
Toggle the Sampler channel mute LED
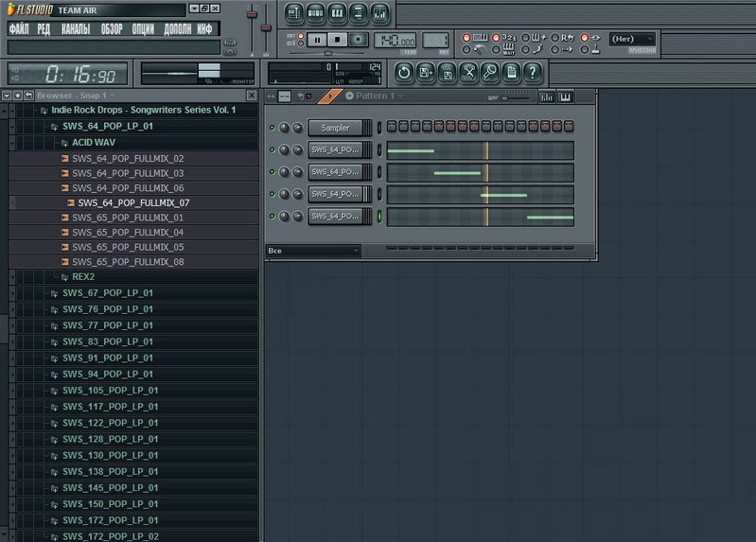click(x=273, y=128)
